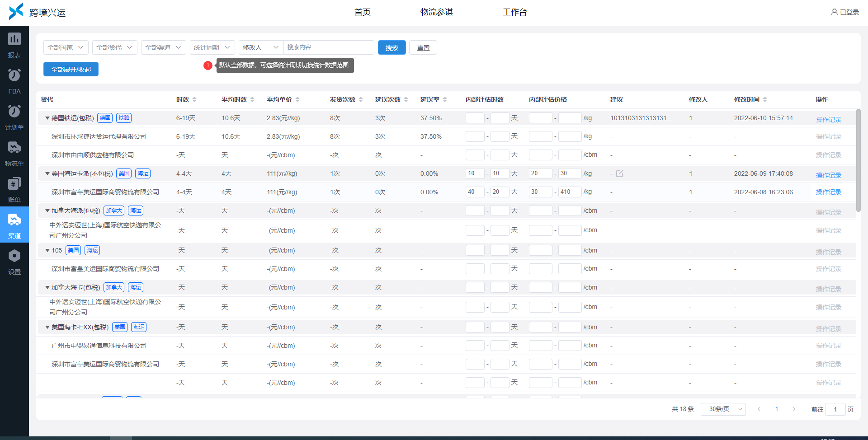Click 全部展开/收起 button

pyautogui.click(x=71, y=69)
